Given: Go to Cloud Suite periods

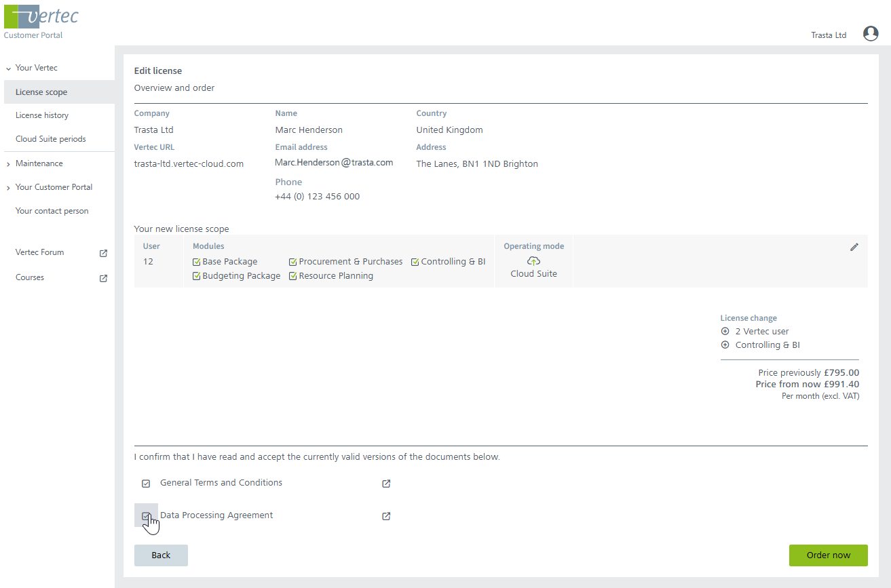Looking at the screenshot, I should pos(51,139).
